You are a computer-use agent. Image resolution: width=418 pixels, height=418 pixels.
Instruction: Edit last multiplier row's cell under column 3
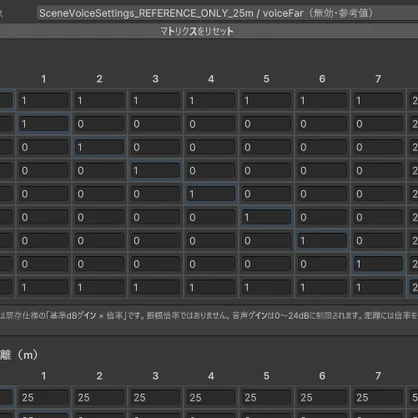155,287
